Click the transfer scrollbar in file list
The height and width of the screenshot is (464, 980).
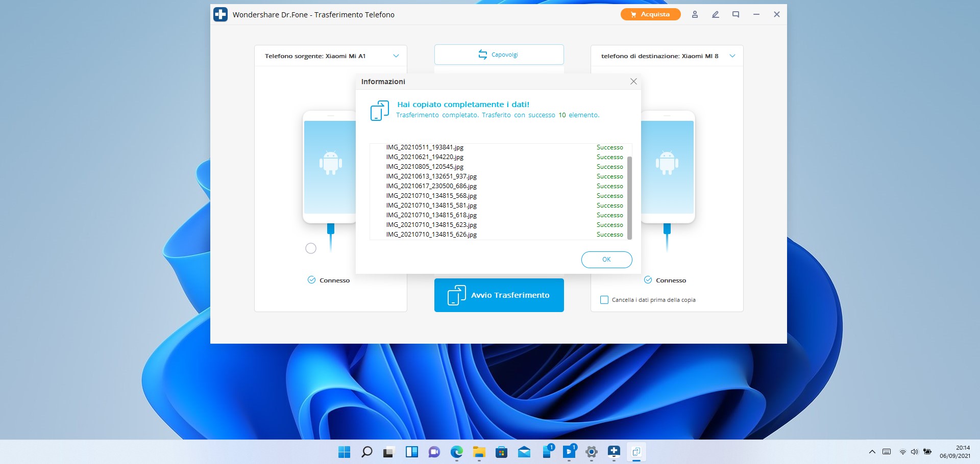click(629, 198)
